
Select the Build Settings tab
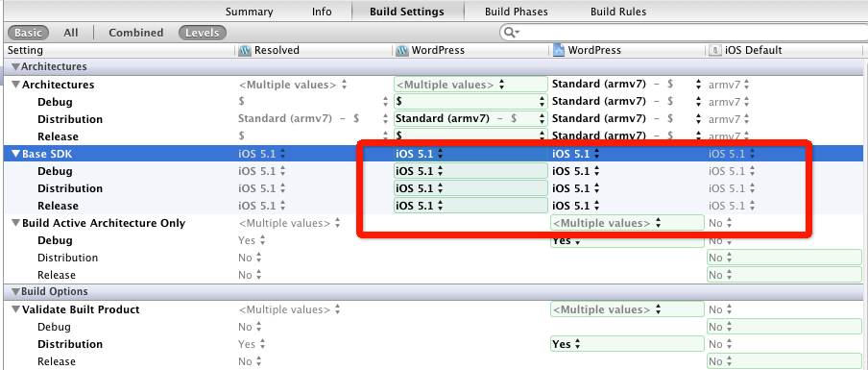407,12
